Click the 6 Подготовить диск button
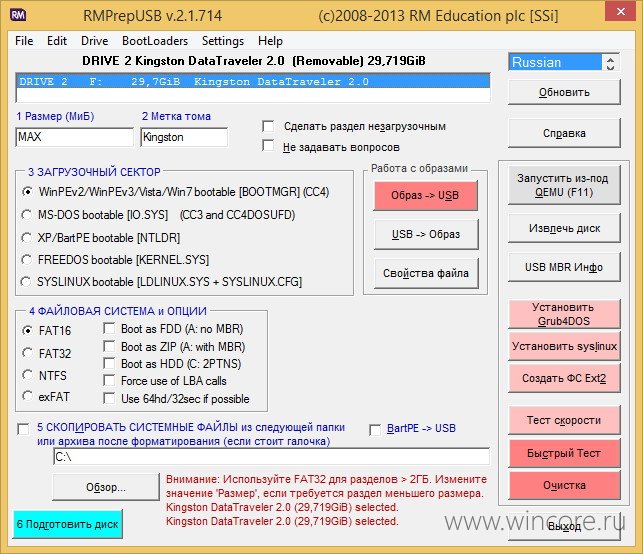 [68, 524]
